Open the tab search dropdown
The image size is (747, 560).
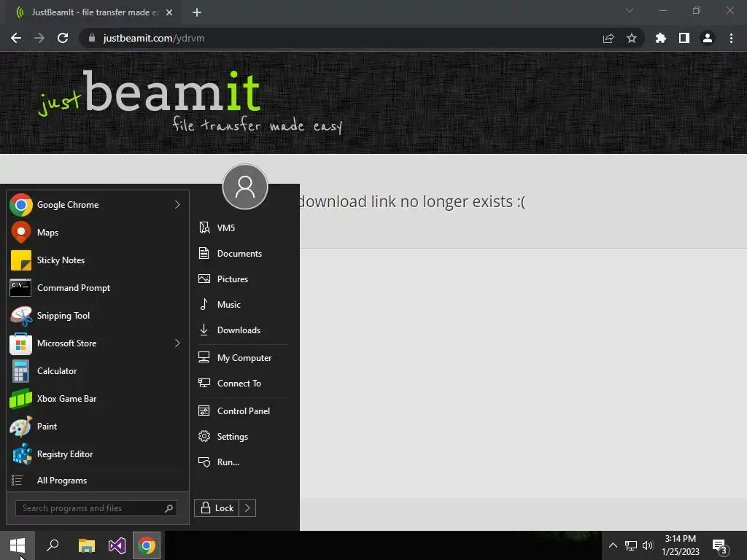click(x=630, y=10)
